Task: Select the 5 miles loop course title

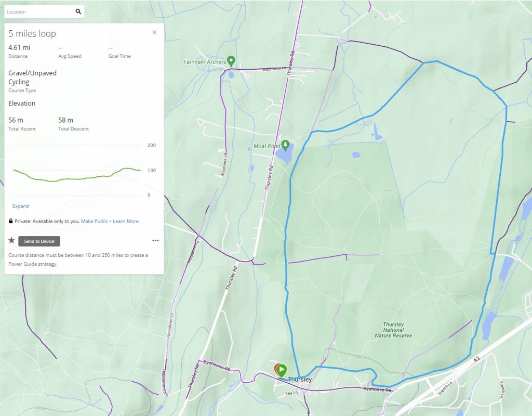Action: coord(32,34)
